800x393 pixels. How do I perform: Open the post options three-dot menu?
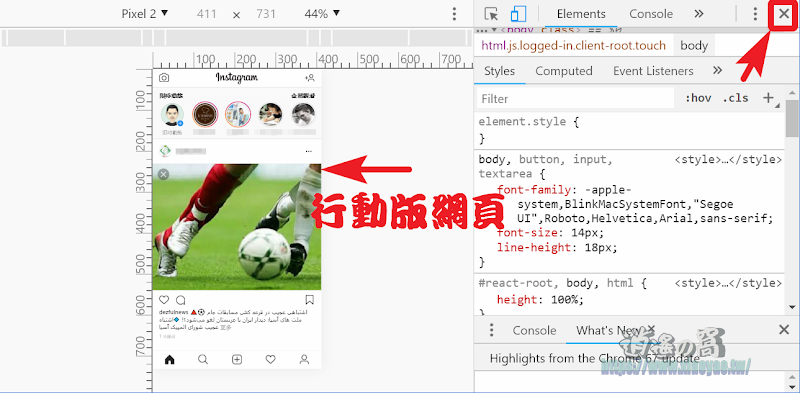pyautogui.click(x=308, y=151)
